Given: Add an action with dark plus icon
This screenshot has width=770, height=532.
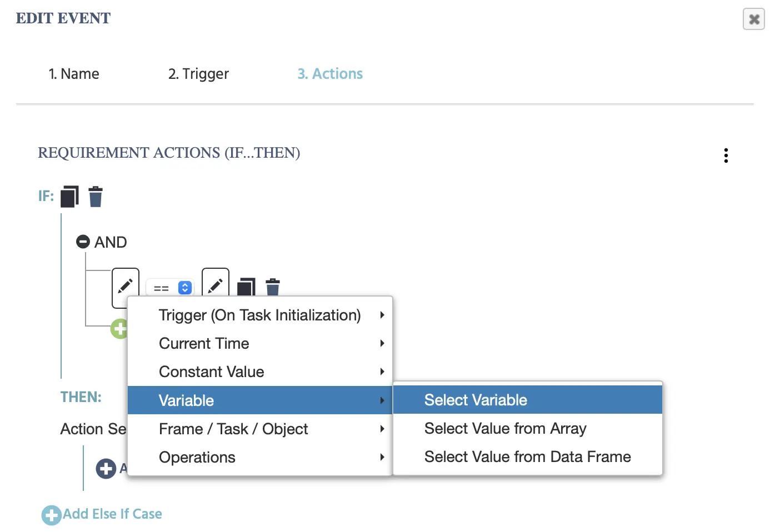Looking at the screenshot, I should 106,469.
